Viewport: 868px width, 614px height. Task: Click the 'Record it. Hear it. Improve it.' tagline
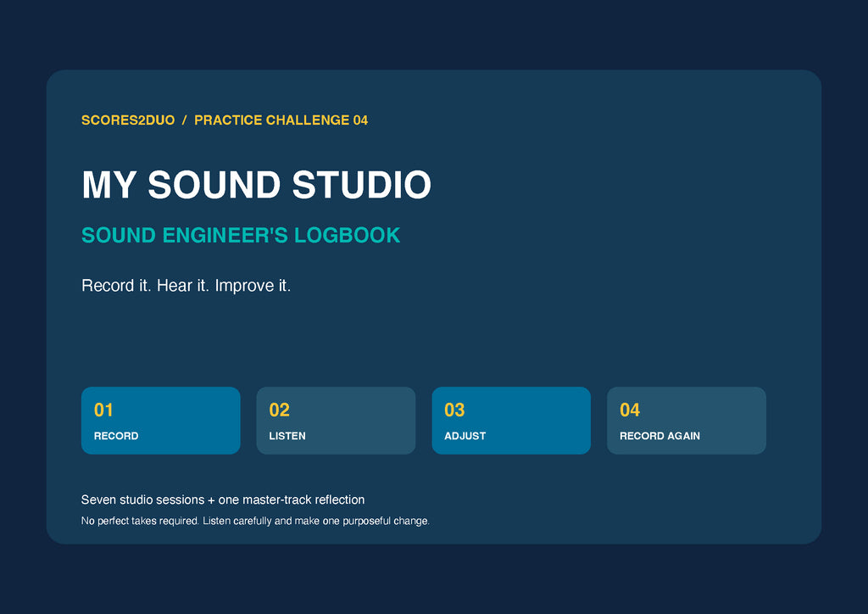[x=186, y=286]
